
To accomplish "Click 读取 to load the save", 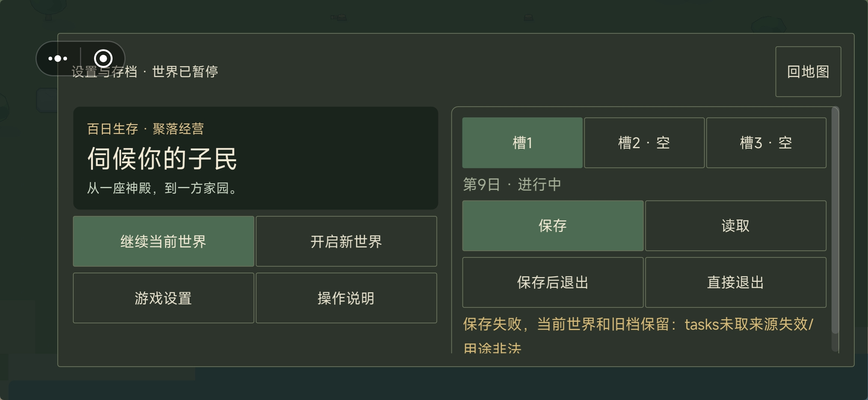I will 736,226.
